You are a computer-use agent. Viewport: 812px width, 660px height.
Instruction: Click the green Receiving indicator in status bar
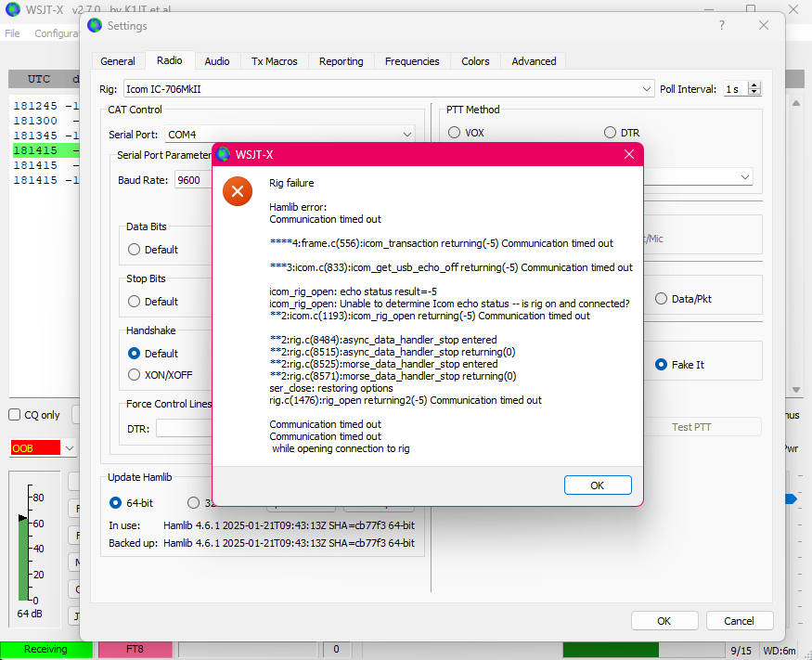coord(45,649)
